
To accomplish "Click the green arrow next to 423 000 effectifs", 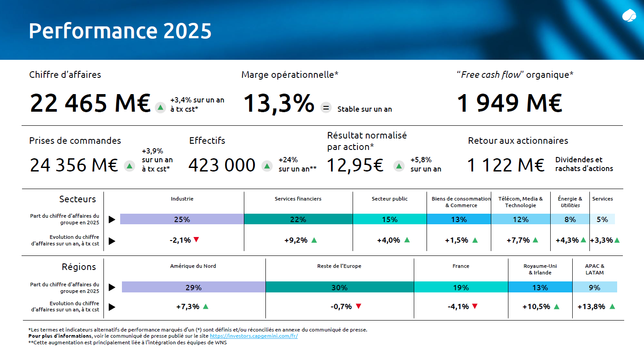I will [267, 166].
